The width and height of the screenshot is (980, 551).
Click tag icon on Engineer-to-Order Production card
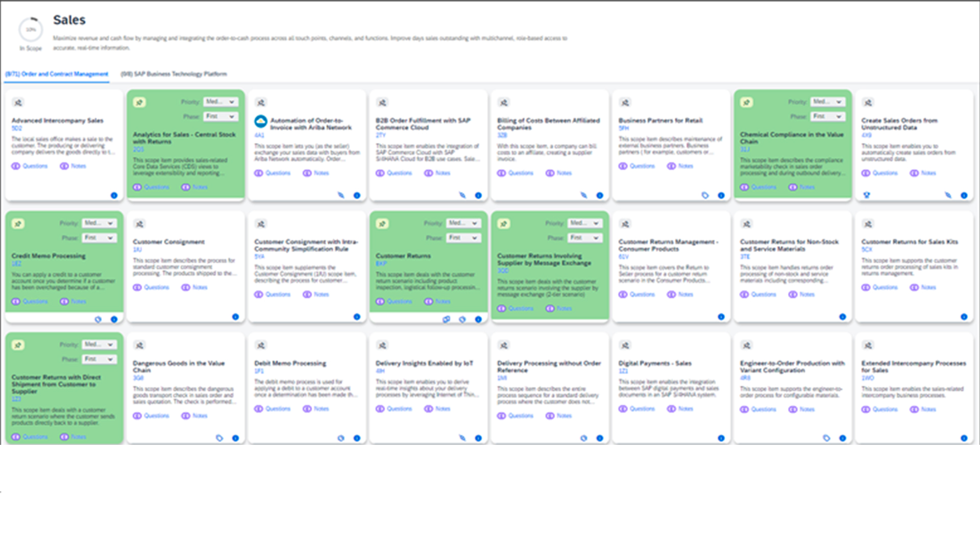(826, 438)
